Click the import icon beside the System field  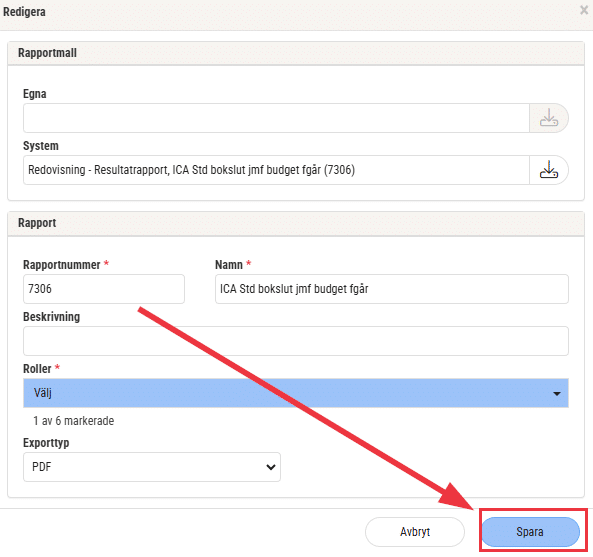[548, 170]
